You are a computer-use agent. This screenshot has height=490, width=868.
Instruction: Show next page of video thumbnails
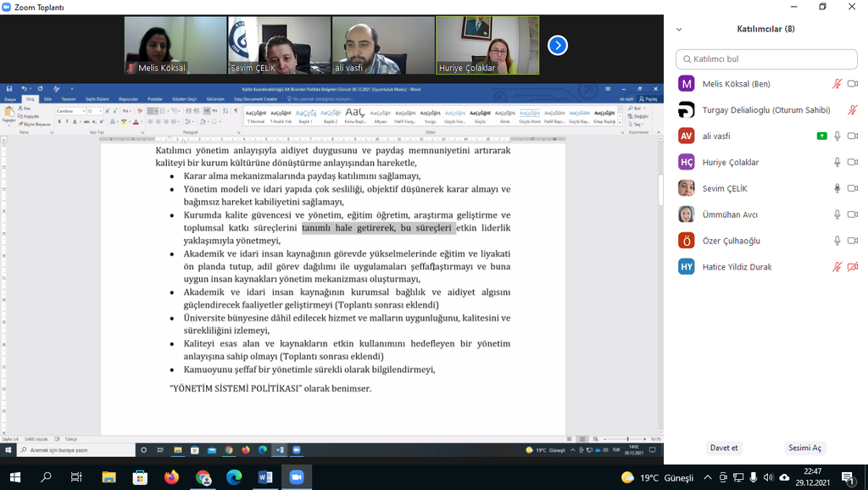(557, 45)
